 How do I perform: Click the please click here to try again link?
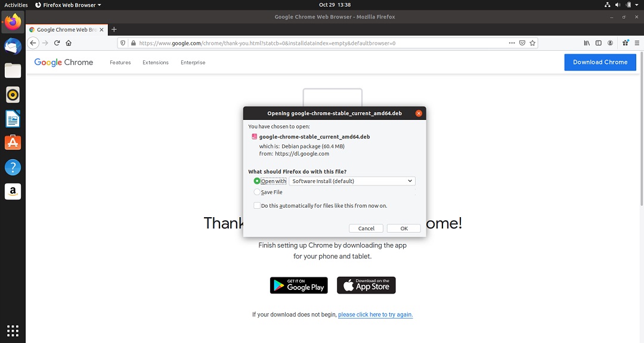click(x=376, y=314)
